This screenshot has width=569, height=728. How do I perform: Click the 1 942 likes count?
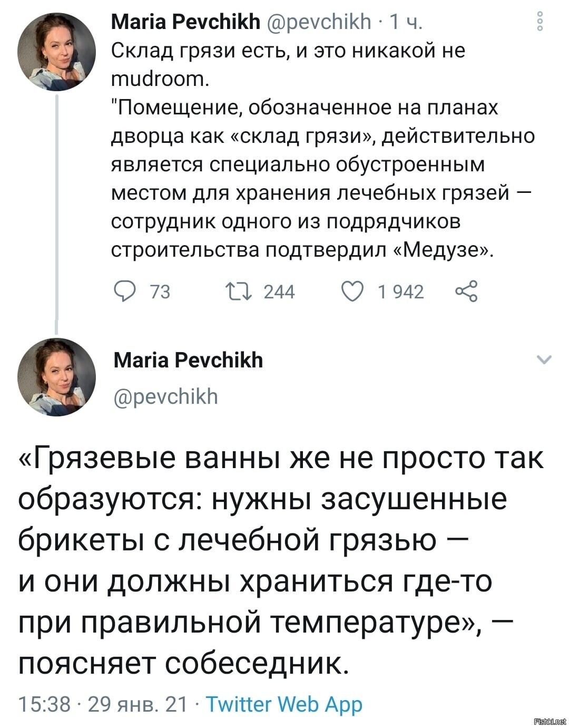click(401, 292)
